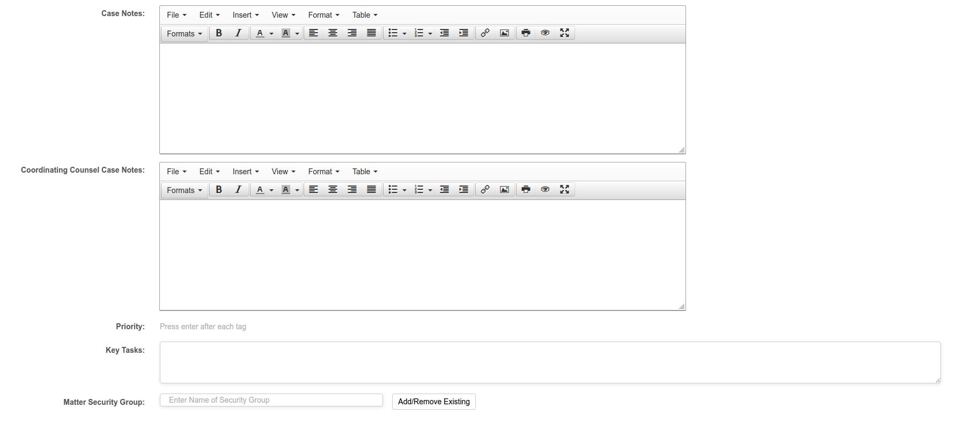Toggle italic in Coordinating Counsel editor

238,190
